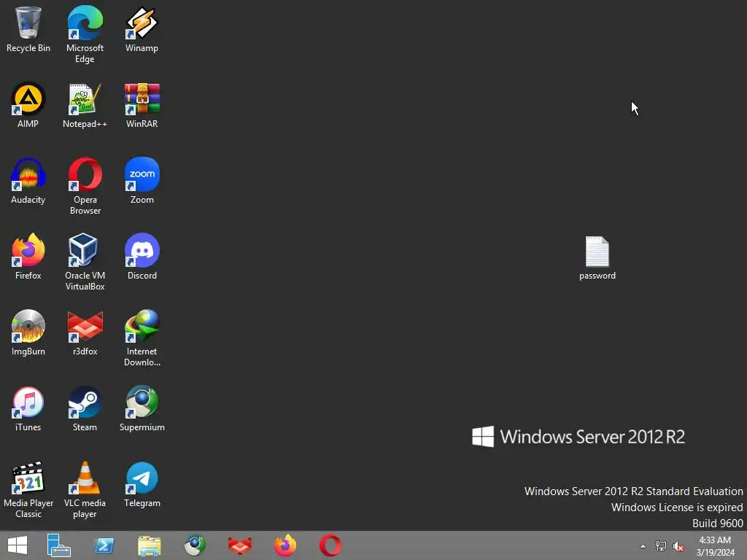
Task: Select the AIMP desktop shortcut
Action: (x=28, y=105)
